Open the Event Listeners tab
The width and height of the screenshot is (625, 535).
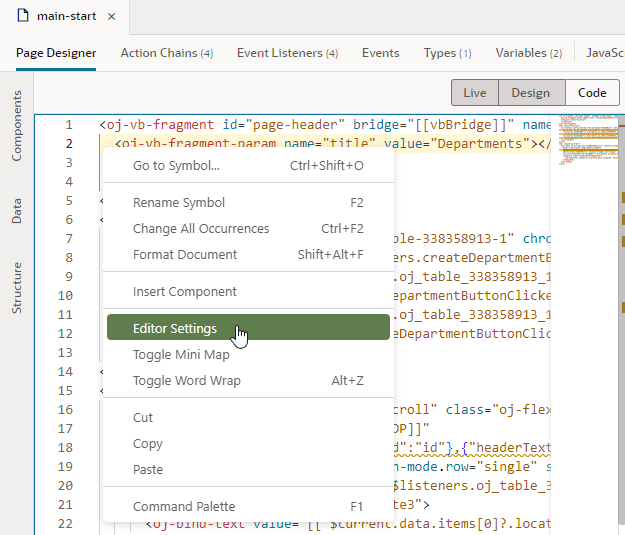(287, 53)
